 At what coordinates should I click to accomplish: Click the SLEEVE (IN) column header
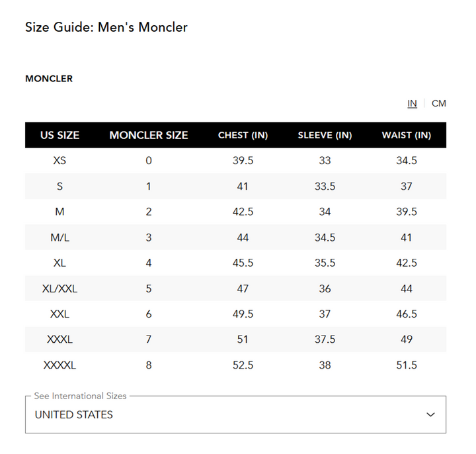[325, 135]
